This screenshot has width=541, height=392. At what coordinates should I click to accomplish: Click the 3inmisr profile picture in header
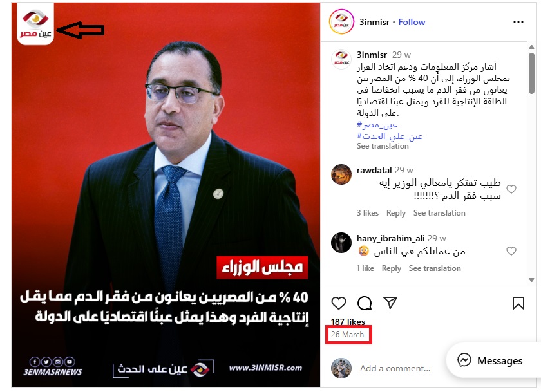click(x=341, y=22)
